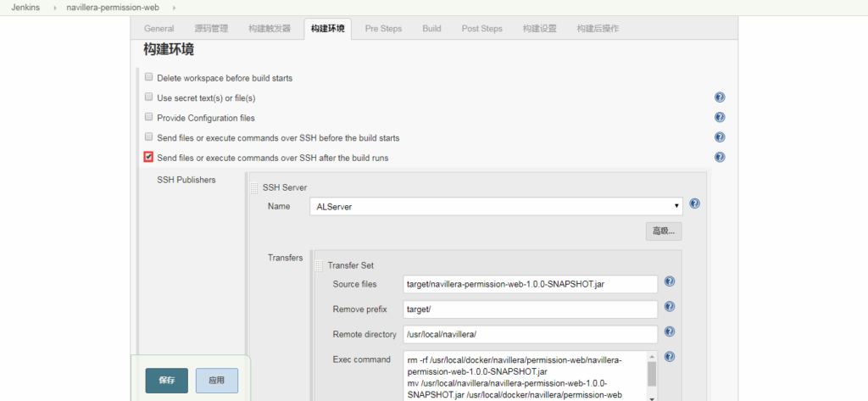The height and width of the screenshot is (401, 868).
Task: Open help for Provide Configuration files
Action: click(x=720, y=118)
